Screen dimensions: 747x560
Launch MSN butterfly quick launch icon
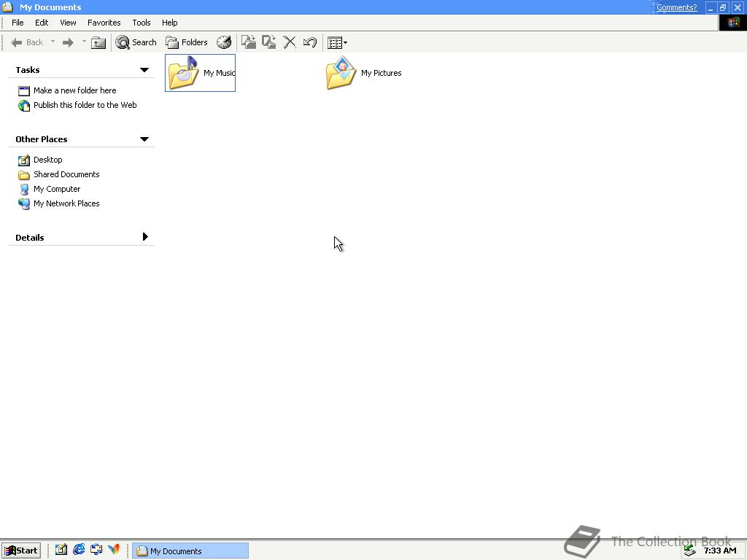113,550
